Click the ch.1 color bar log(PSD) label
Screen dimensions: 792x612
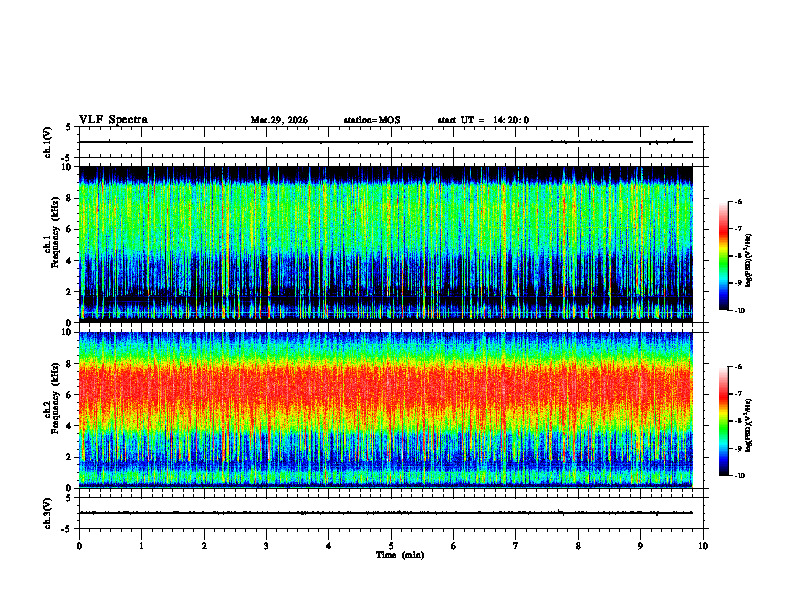(749, 260)
